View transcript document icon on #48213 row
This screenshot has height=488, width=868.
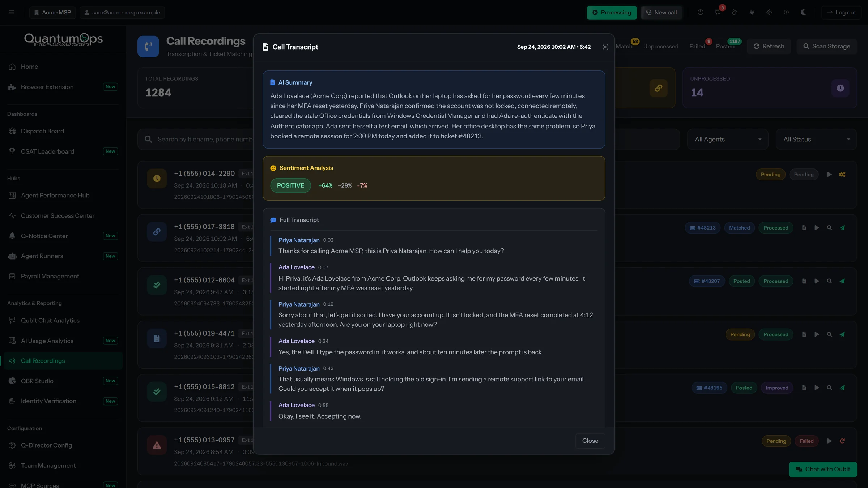pyautogui.click(x=804, y=228)
